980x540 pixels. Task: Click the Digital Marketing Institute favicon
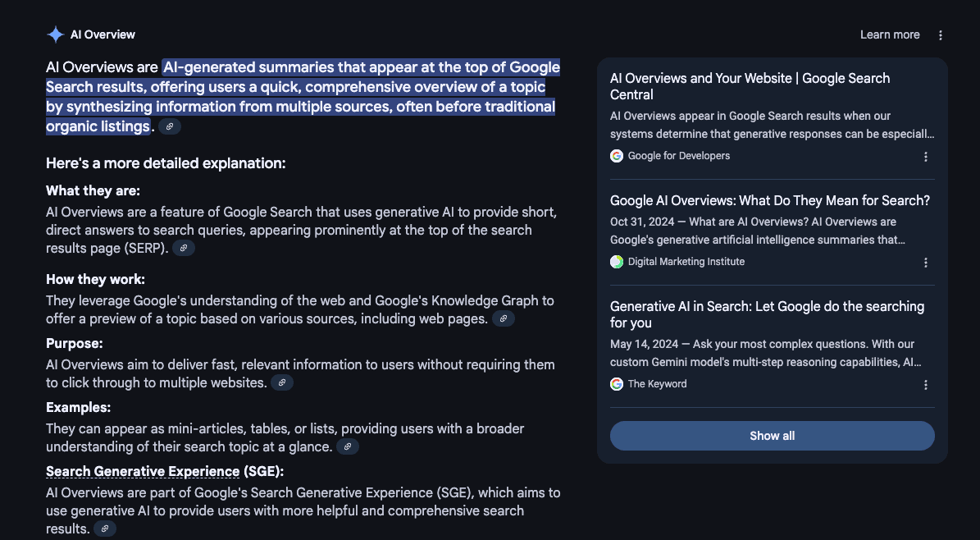coord(617,262)
